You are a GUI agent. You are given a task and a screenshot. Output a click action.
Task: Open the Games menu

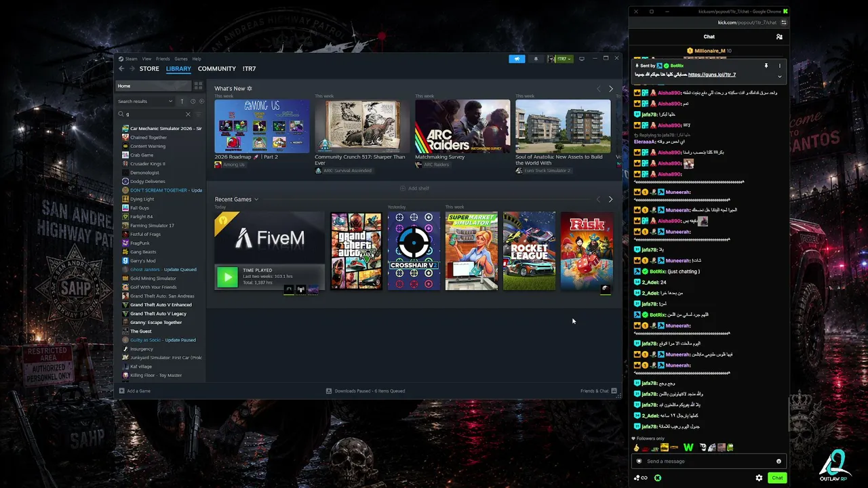point(181,59)
